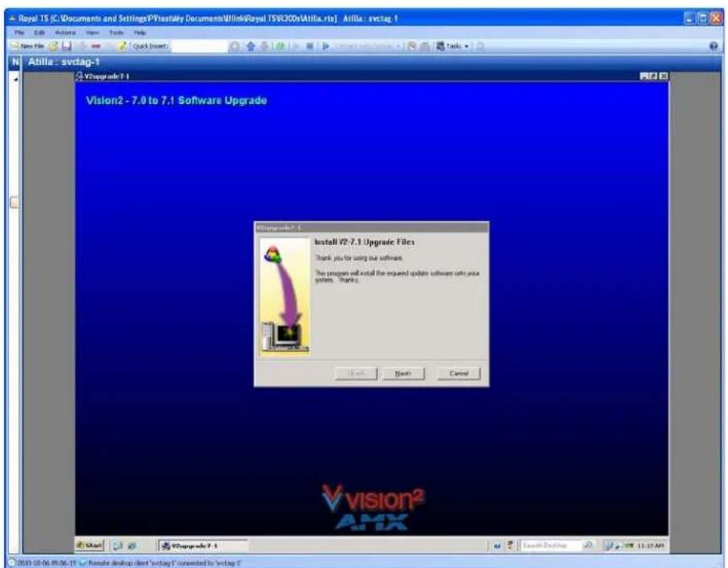Click the red remove toolbar icon

point(96,46)
